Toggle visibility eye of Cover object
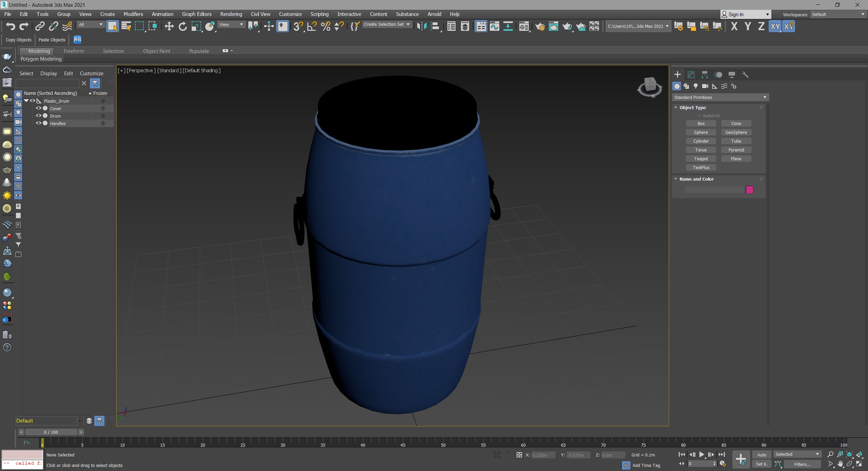Screen dimensions: 868x471 39,108
